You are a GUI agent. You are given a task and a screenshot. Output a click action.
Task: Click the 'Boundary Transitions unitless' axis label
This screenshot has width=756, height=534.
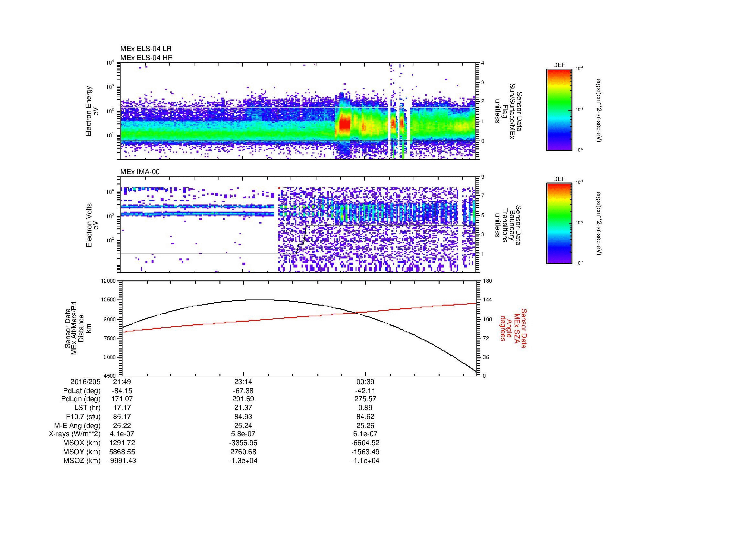508,225
